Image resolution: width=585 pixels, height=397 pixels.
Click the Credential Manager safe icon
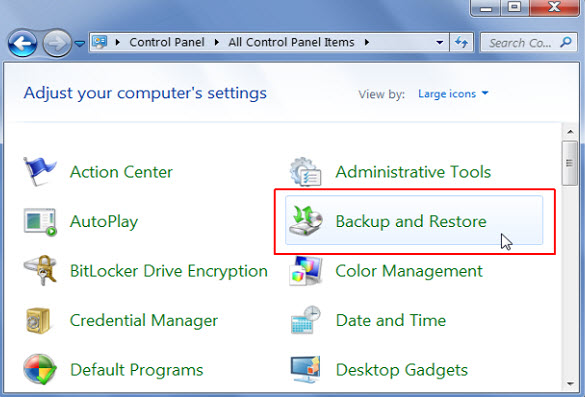click(38, 321)
